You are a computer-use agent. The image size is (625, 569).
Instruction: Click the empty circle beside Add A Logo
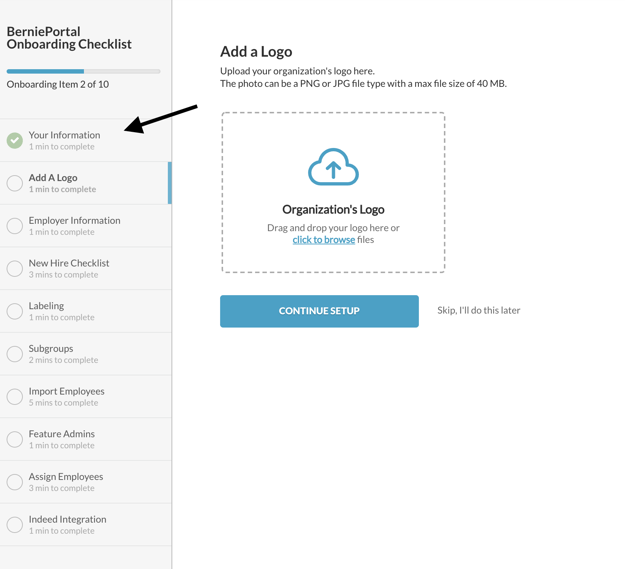pyautogui.click(x=15, y=183)
